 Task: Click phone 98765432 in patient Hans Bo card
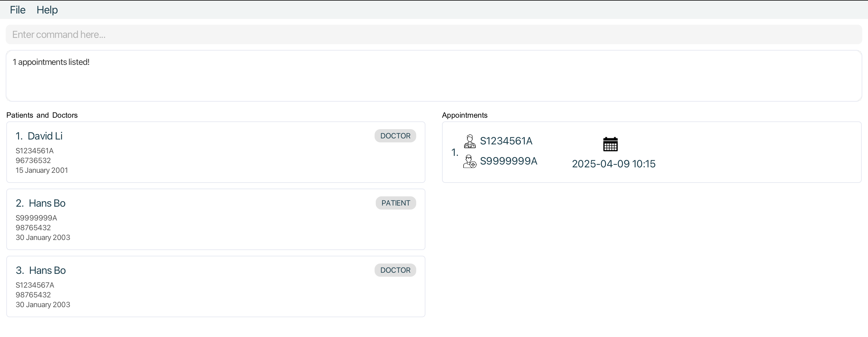point(33,227)
